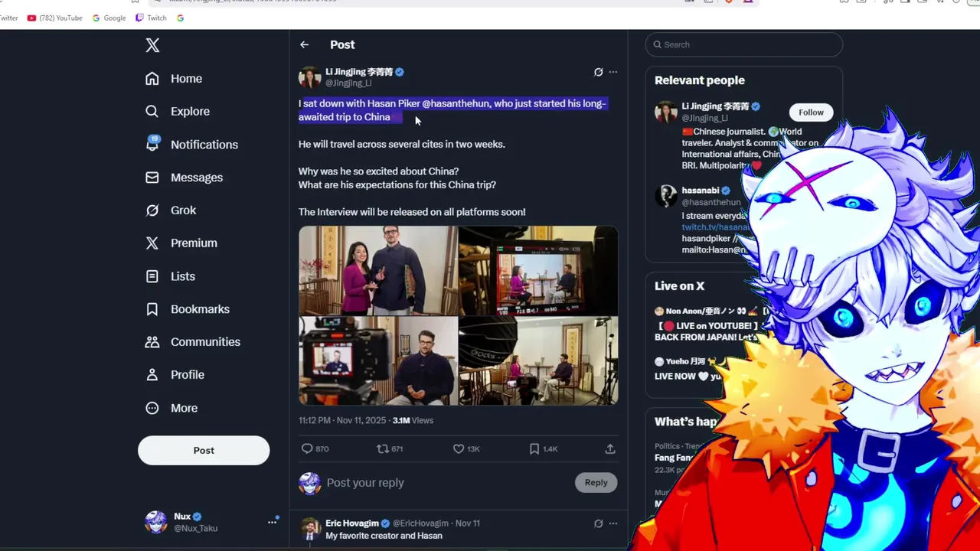Click in the Search field
The width and height of the screenshot is (980, 551).
coord(743,44)
